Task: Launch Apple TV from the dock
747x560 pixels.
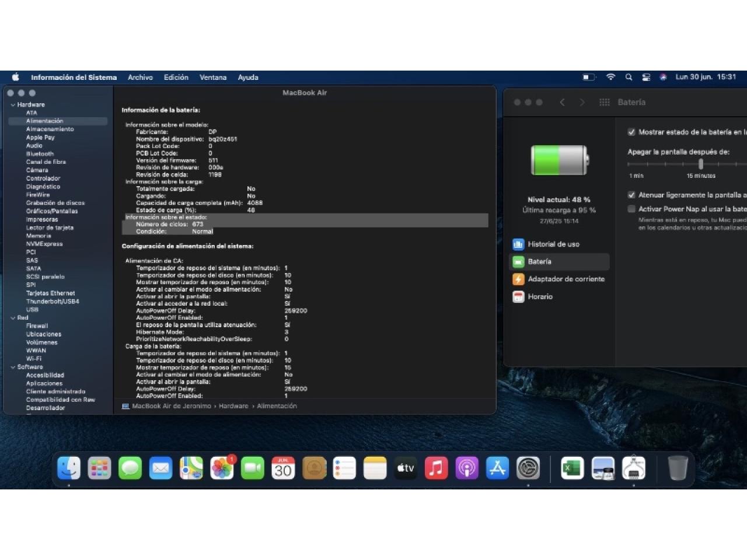Action: click(406, 468)
